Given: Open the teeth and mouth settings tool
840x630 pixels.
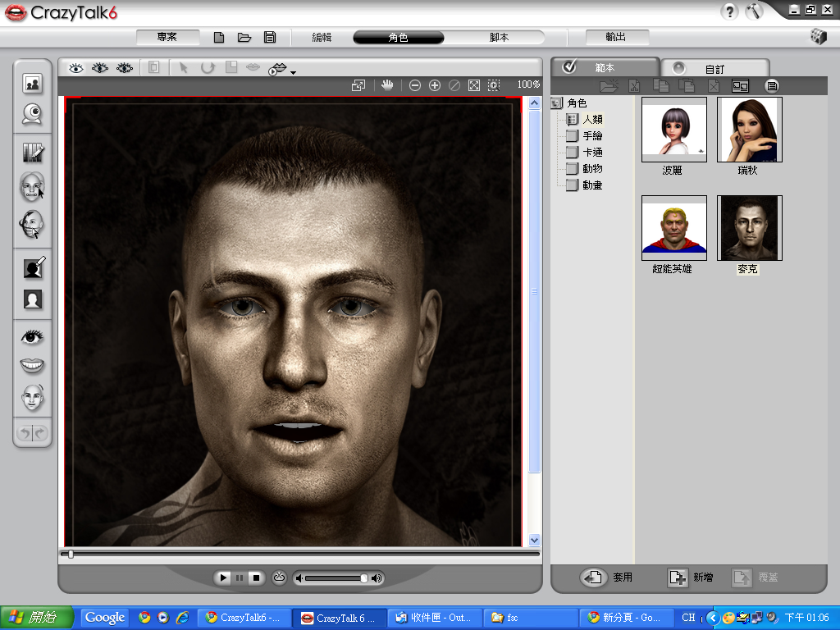Looking at the screenshot, I should pyautogui.click(x=33, y=366).
